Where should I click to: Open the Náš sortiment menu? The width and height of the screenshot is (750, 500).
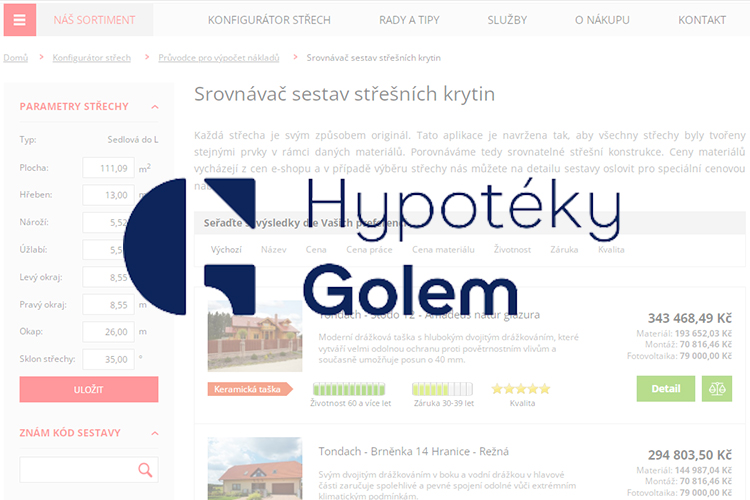(x=97, y=20)
